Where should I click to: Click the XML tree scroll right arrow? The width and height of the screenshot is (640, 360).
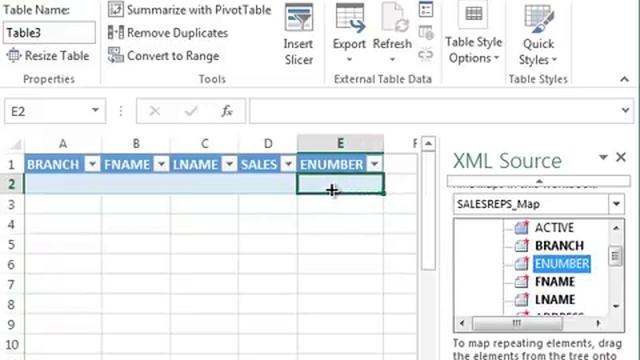pos(598,323)
